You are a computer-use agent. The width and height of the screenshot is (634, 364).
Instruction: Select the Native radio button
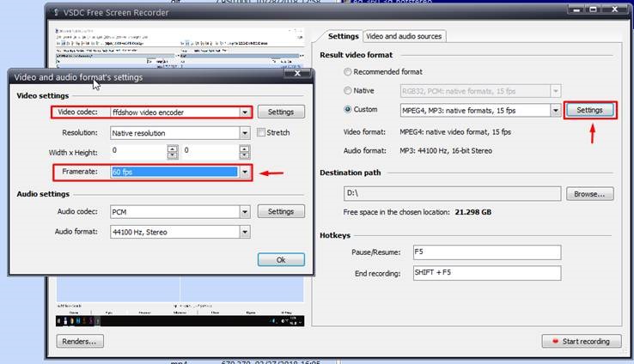347,90
